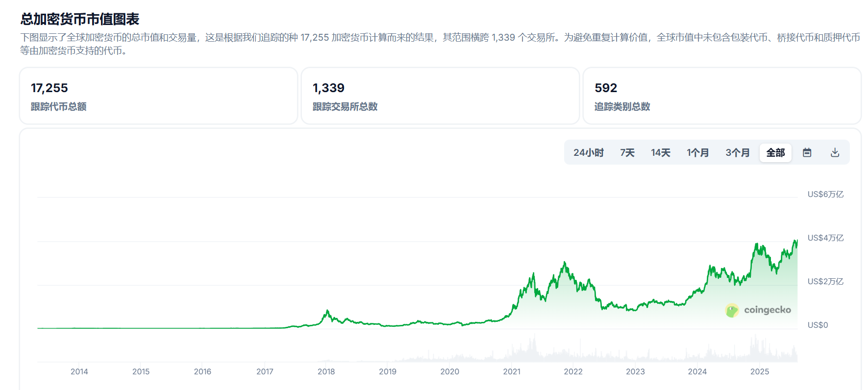Switch chart to 7天 range
This screenshot has height=390, width=868.
(x=627, y=153)
